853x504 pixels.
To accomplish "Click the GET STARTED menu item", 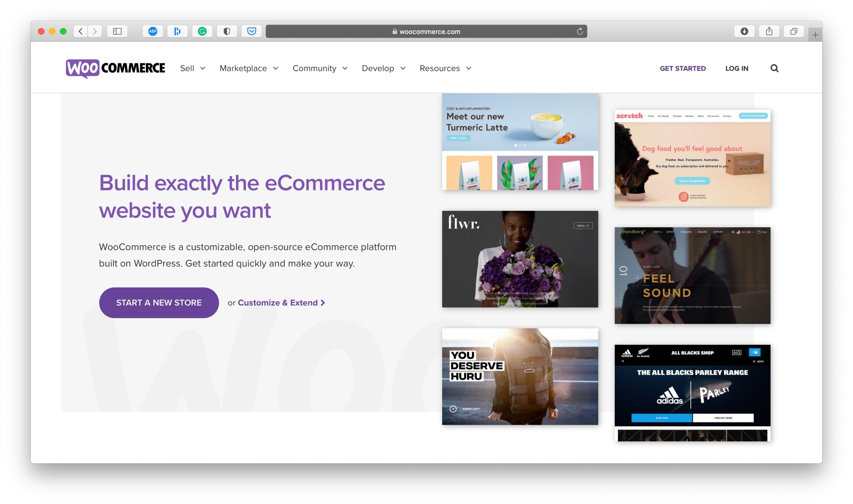I will coord(682,68).
